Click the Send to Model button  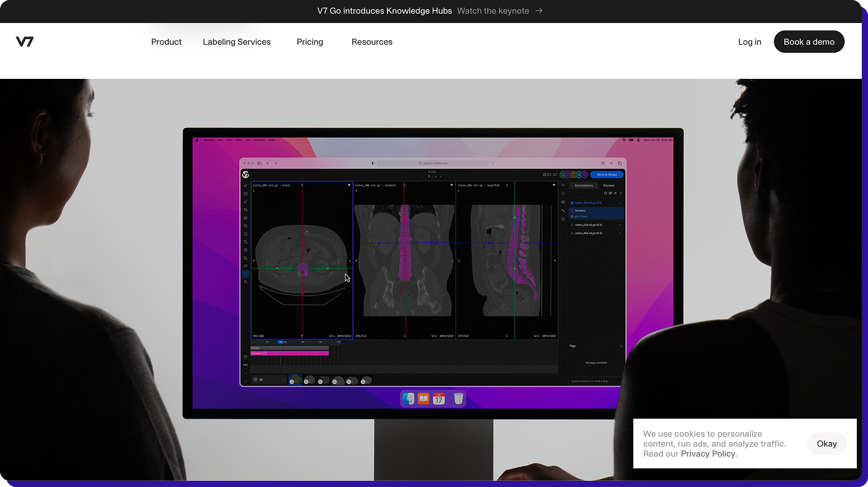click(x=607, y=175)
